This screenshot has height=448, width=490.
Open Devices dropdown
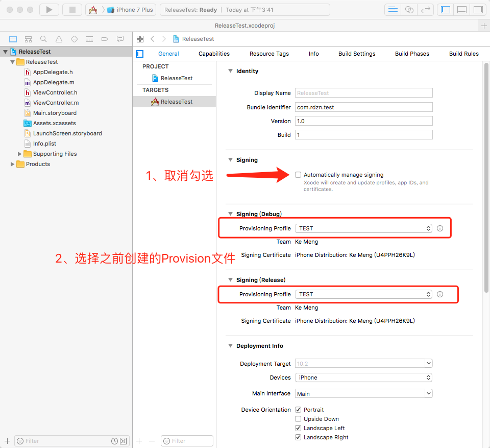point(364,378)
